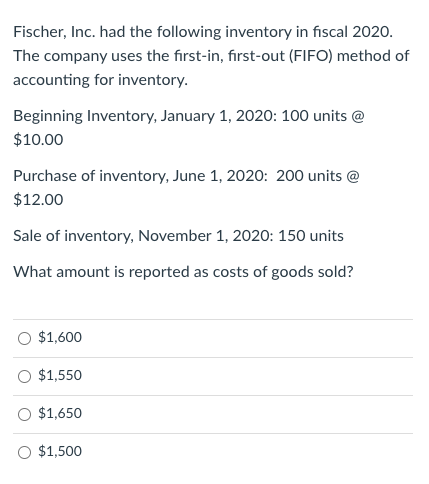The image size is (429, 484).
Task: Click the word (FIFO) in the intro
Action: [x=311, y=56]
